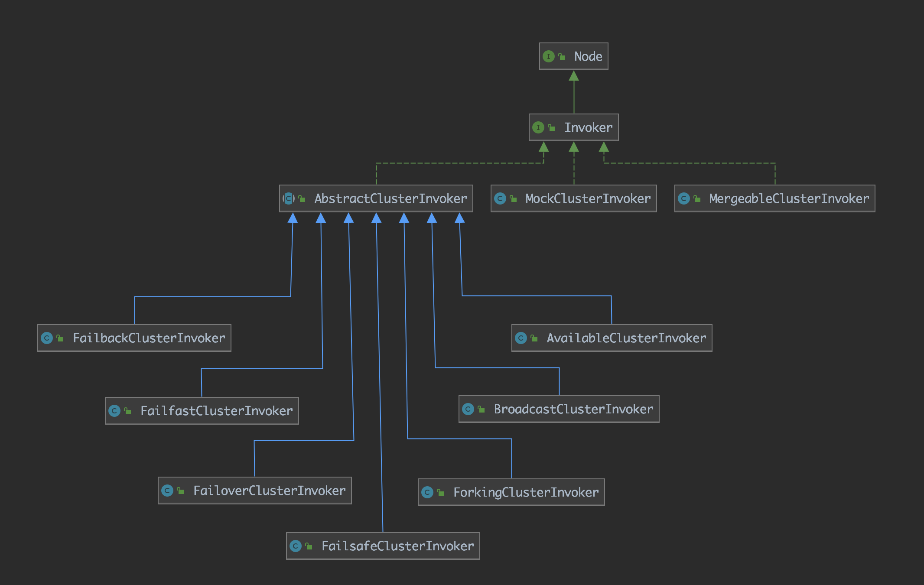Select AvailableClusterInvoker class label
The image size is (924, 585).
coord(626,338)
